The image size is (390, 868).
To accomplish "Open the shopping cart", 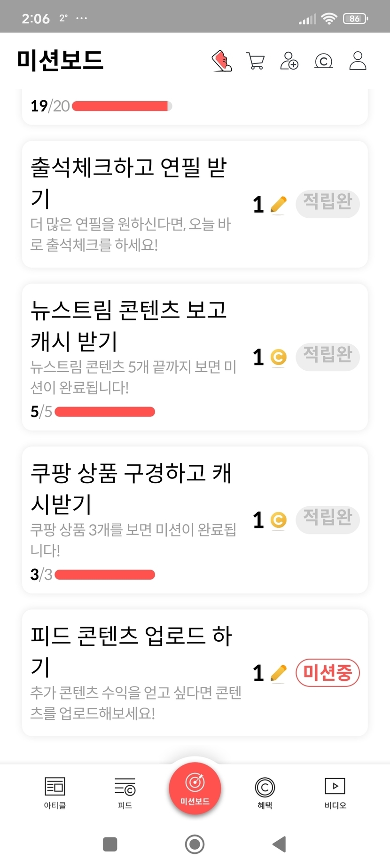I will (255, 61).
